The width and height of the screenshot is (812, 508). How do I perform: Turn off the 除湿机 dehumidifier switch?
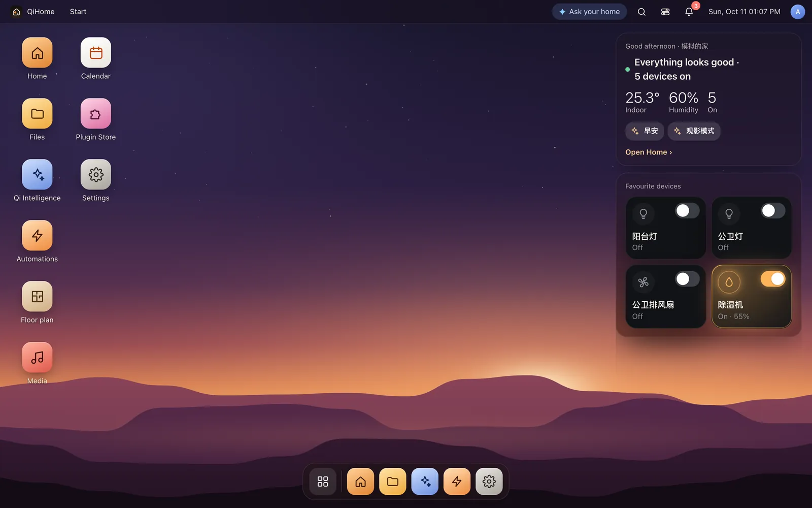[773, 279]
